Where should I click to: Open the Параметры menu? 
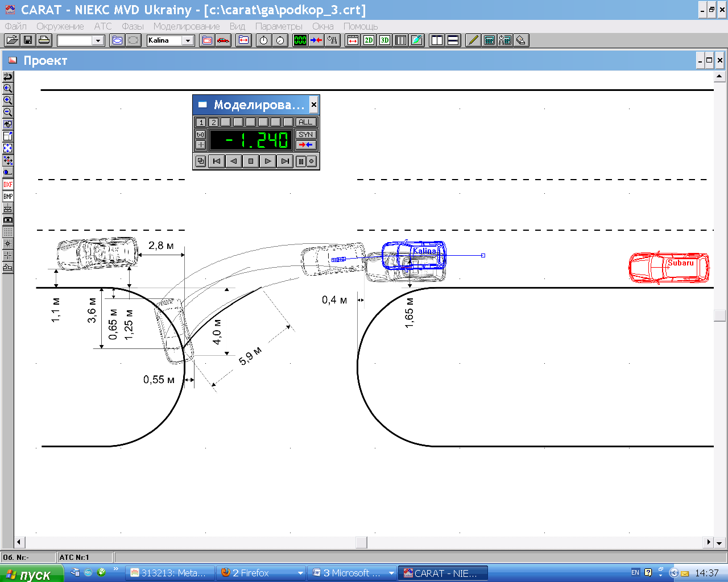point(279,26)
